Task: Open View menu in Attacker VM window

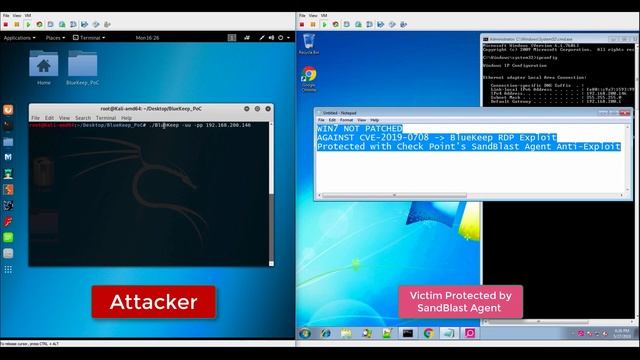Action: (17, 16)
